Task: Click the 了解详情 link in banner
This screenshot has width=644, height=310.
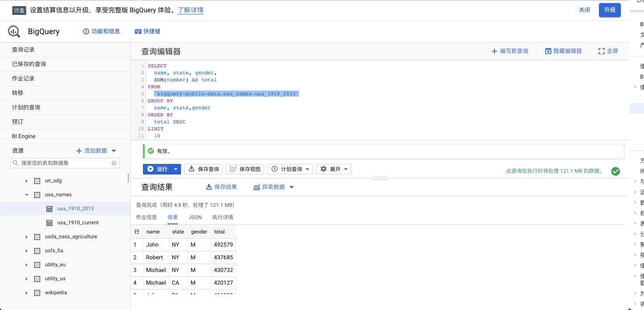Action: point(191,10)
